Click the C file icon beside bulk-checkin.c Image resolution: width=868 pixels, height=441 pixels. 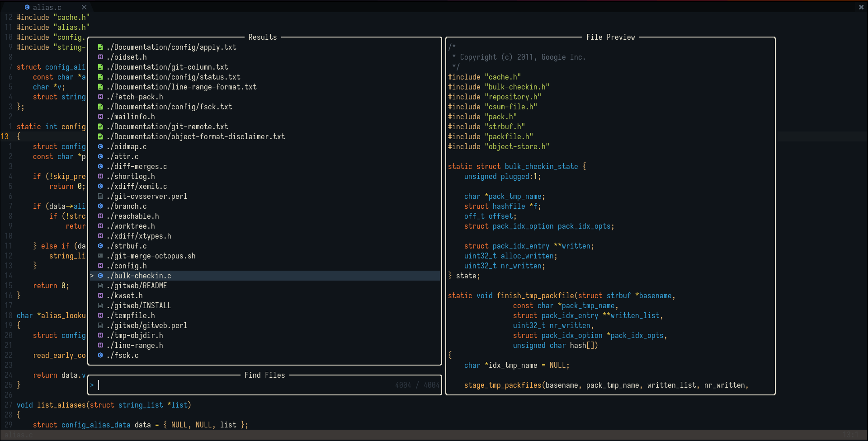coord(100,276)
